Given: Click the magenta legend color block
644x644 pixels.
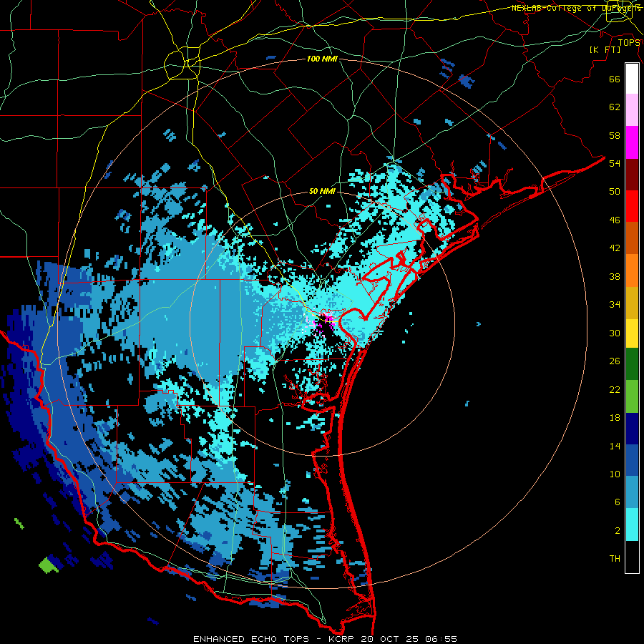Looking at the screenshot, I should point(632,142).
